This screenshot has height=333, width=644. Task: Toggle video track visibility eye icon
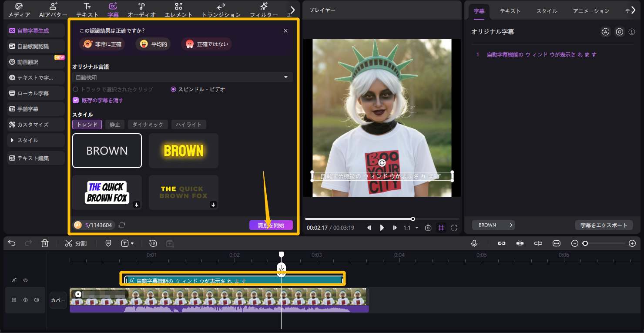coord(25,300)
